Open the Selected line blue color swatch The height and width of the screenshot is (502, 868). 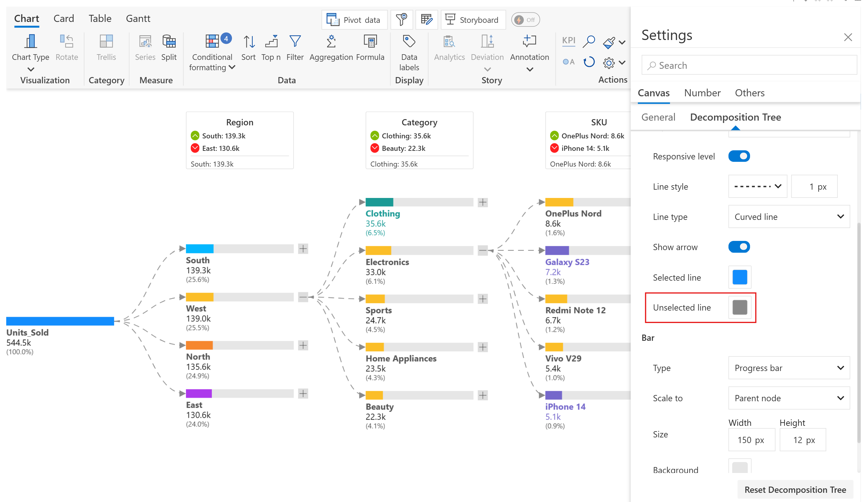739,277
